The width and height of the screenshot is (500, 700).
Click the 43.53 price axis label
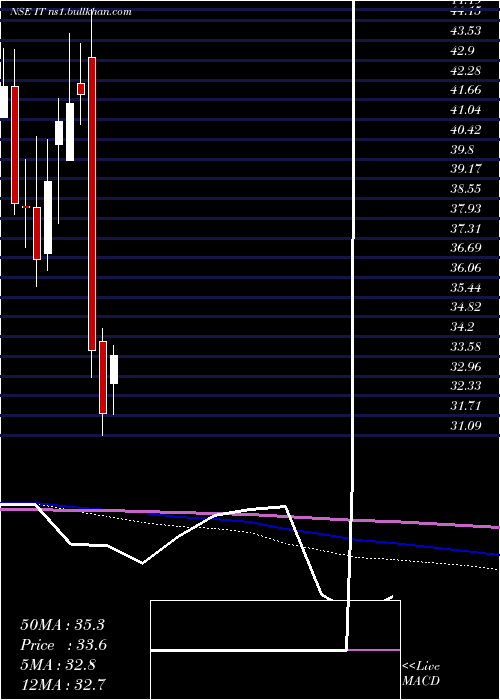(466, 31)
